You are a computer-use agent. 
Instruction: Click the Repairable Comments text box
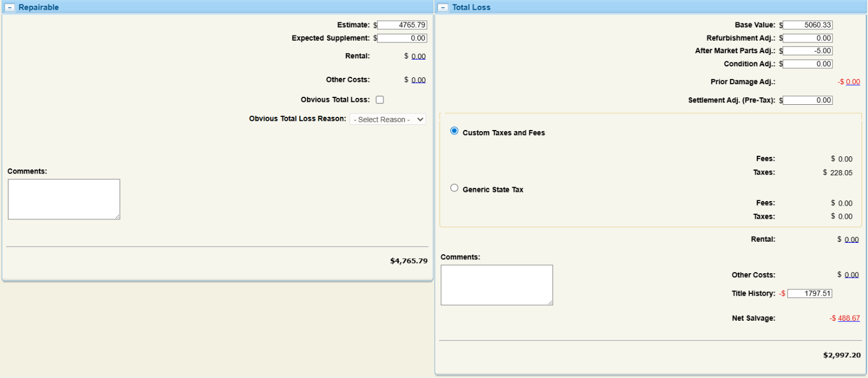click(x=64, y=199)
